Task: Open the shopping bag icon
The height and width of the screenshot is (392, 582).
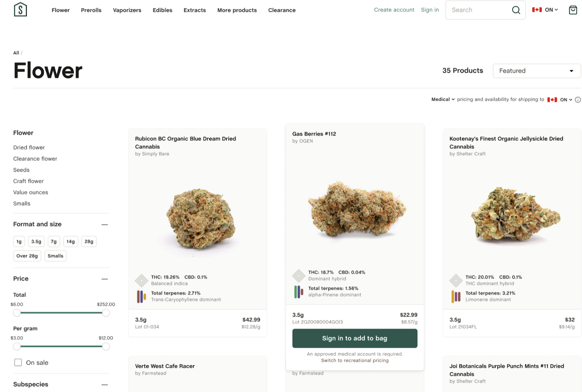Action: (572, 10)
